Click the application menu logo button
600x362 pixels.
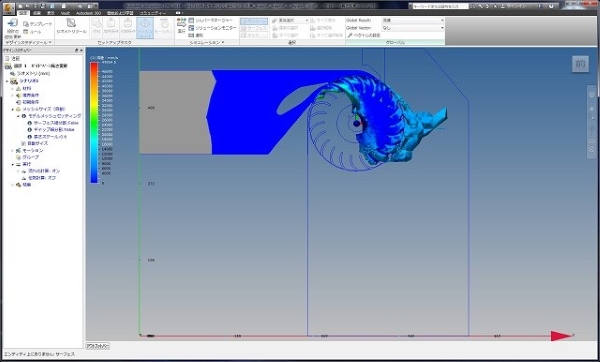coord(9,8)
